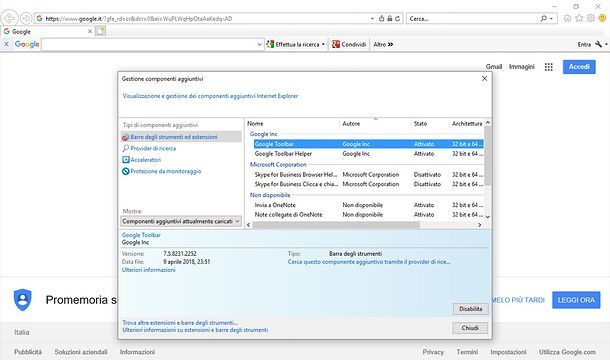
Task: Expand the Cerca search provider dropdown arrow
Action: click(551, 18)
